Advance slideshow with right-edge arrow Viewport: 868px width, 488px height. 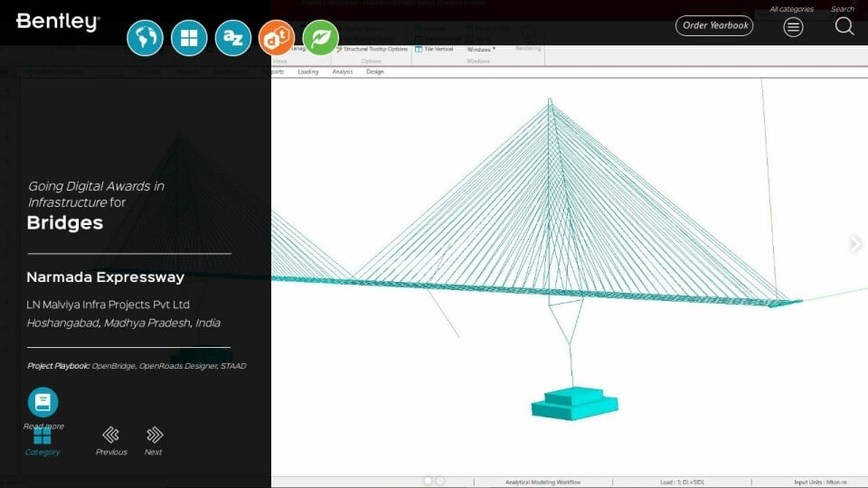coord(855,243)
